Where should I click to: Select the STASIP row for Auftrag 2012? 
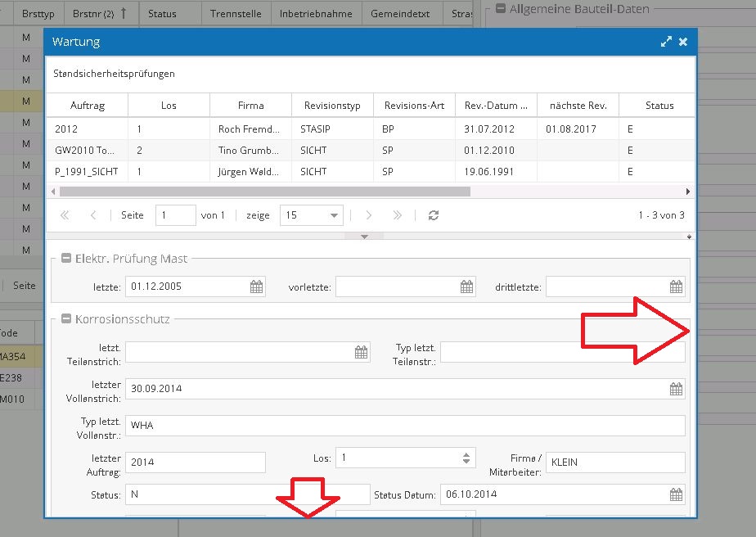[x=245, y=129]
